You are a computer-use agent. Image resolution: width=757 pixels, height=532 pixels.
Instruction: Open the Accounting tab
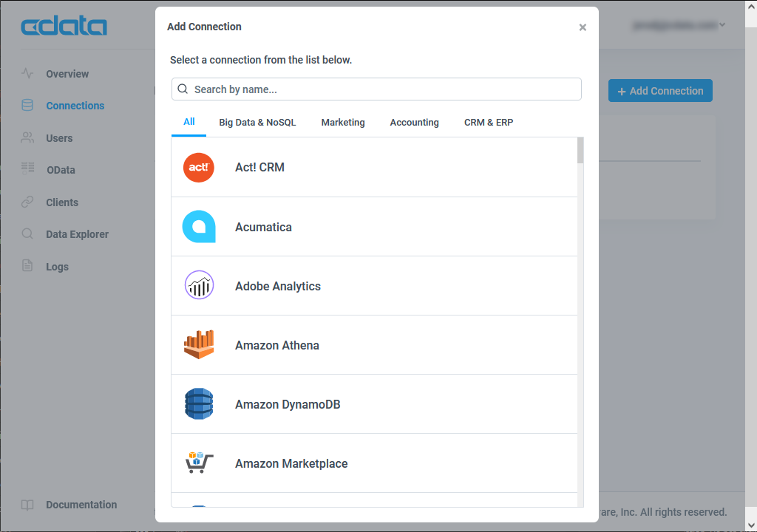tap(414, 122)
